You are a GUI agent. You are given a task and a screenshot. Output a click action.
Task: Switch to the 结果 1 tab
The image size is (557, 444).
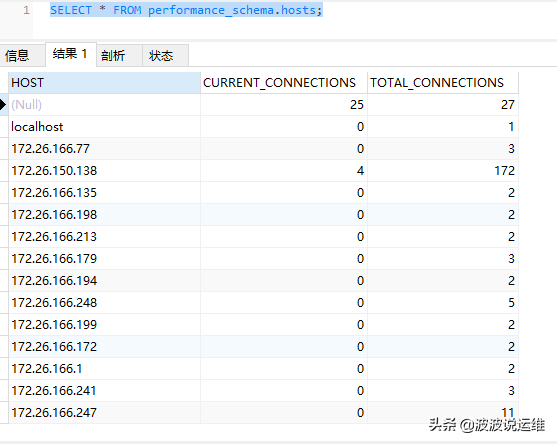[71, 54]
